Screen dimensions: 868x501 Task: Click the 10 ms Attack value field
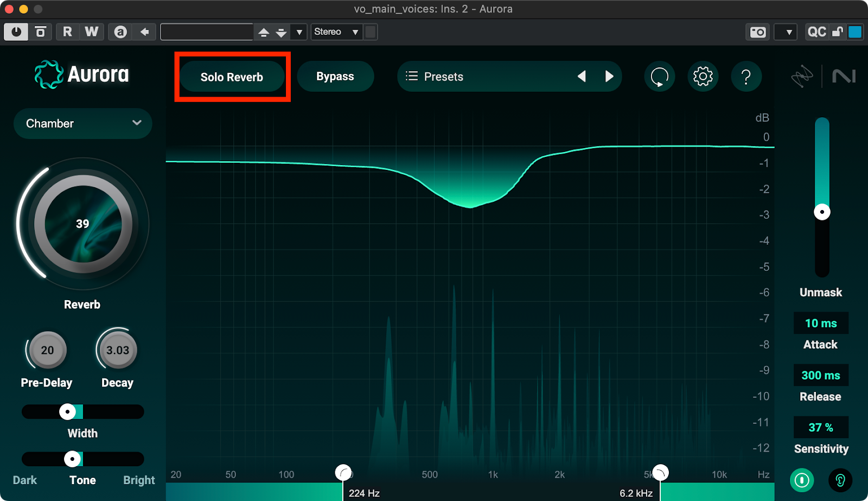821,324
